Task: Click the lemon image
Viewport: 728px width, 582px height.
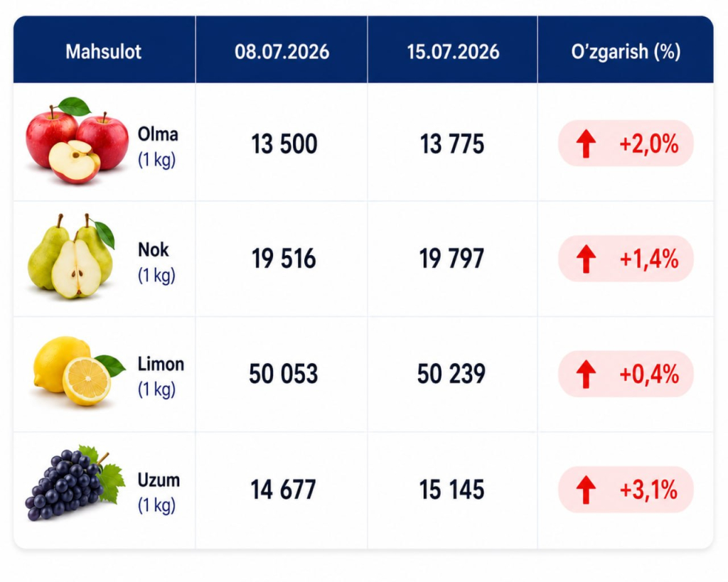Action: coord(79,371)
